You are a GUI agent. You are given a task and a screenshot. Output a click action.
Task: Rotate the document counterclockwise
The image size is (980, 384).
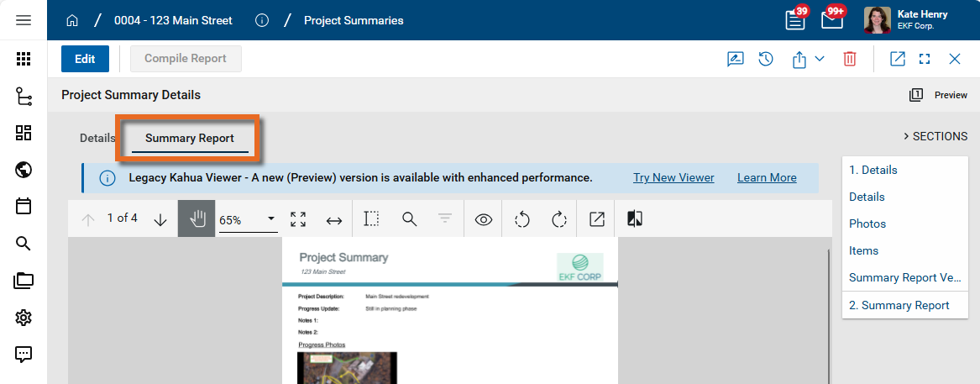pyautogui.click(x=521, y=219)
